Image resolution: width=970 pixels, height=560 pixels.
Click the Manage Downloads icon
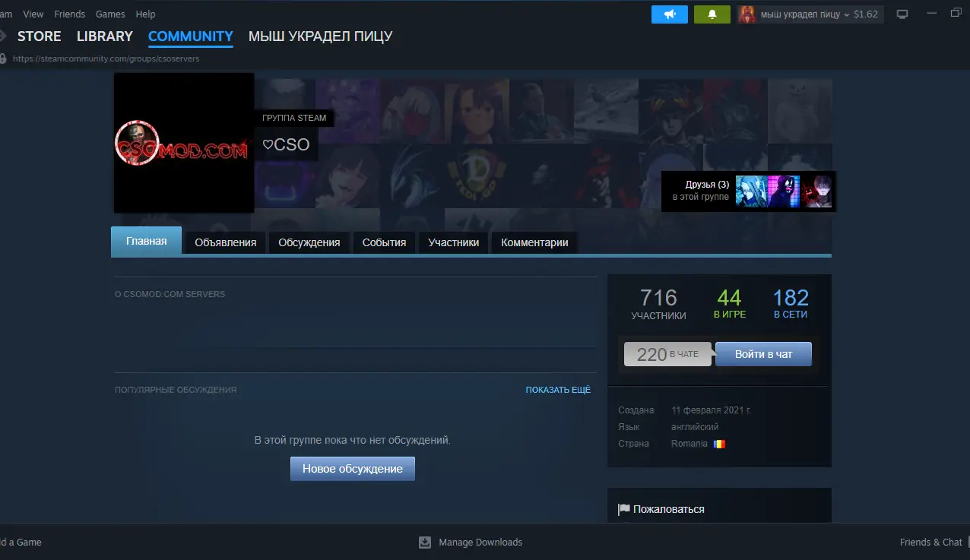[426, 543]
